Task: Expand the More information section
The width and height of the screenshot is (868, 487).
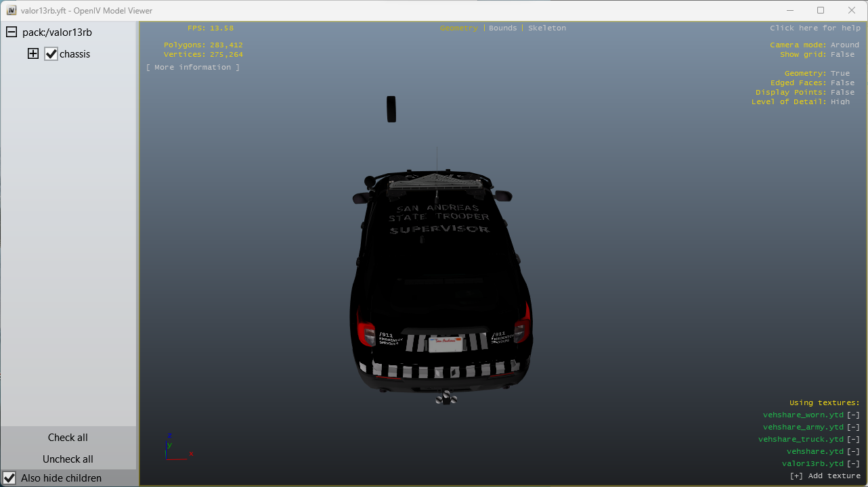Action: (193, 68)
